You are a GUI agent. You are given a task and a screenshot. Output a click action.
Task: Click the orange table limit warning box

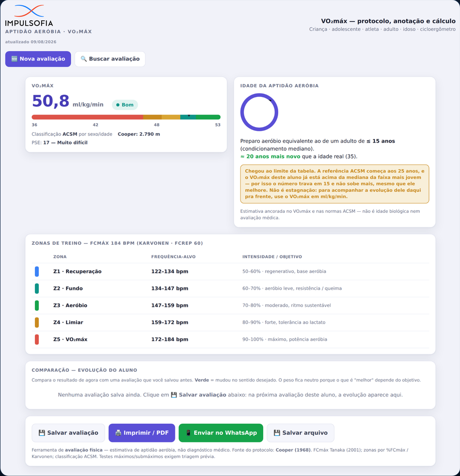pyautogui.click(x=334, y=184)
